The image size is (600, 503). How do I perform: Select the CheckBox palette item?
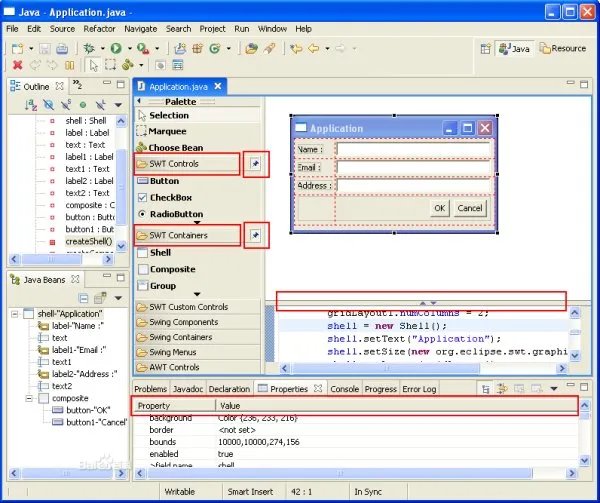point(169,197)
